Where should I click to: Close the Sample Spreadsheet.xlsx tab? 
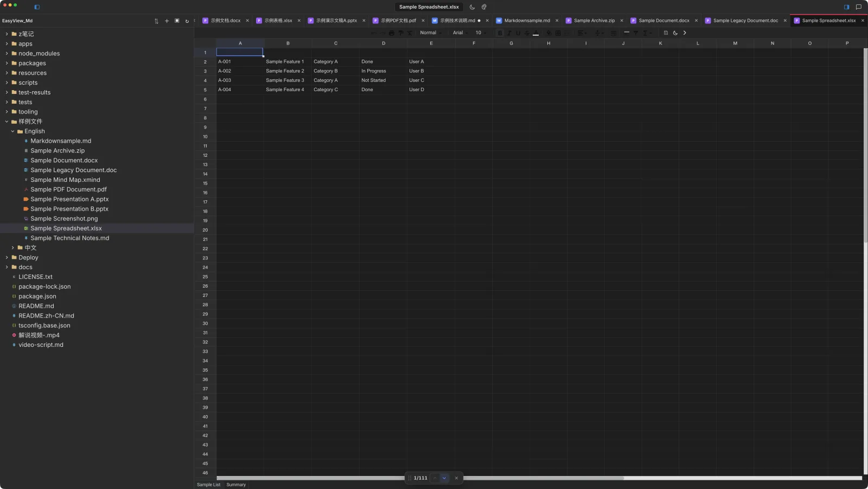(863, 21)
